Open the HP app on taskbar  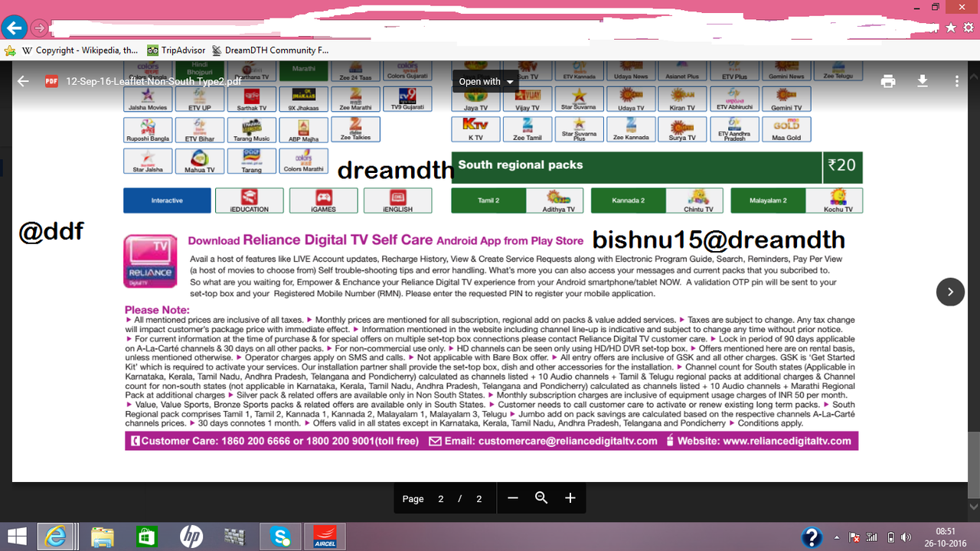191,536
